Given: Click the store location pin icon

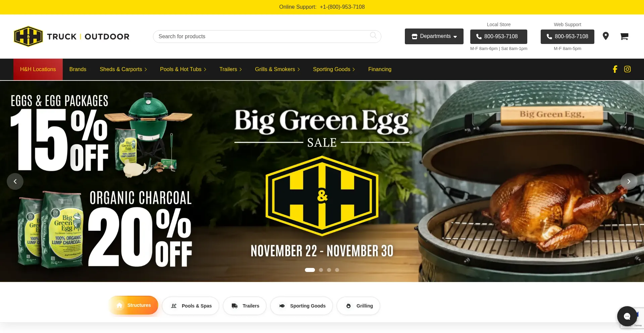Looking at the screenshot, I should 605,36.
